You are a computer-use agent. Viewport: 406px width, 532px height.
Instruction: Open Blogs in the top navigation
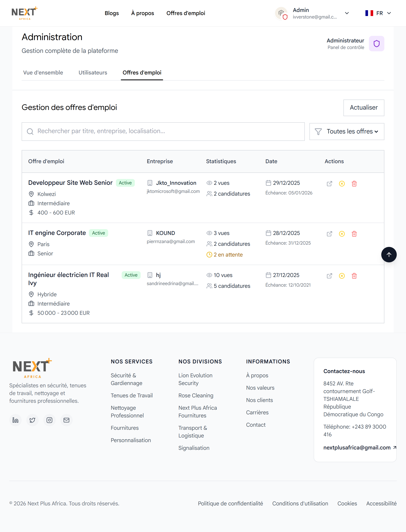pos(112,13)
